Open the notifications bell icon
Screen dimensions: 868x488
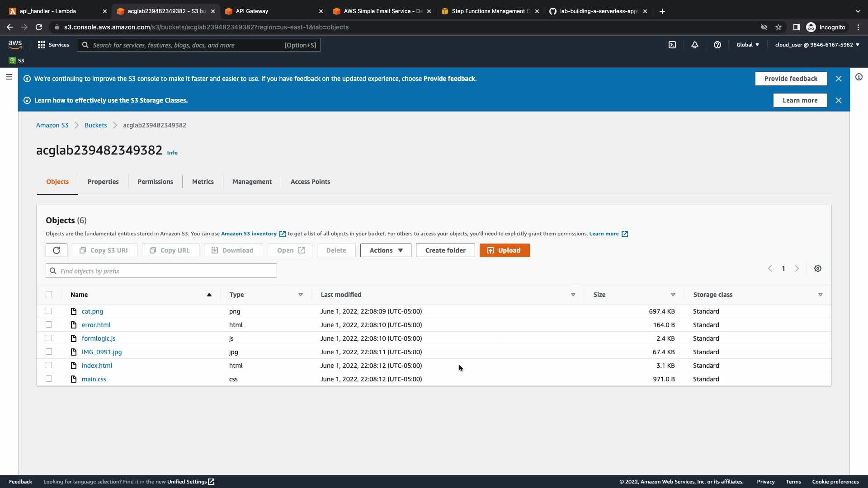point(694,45)
